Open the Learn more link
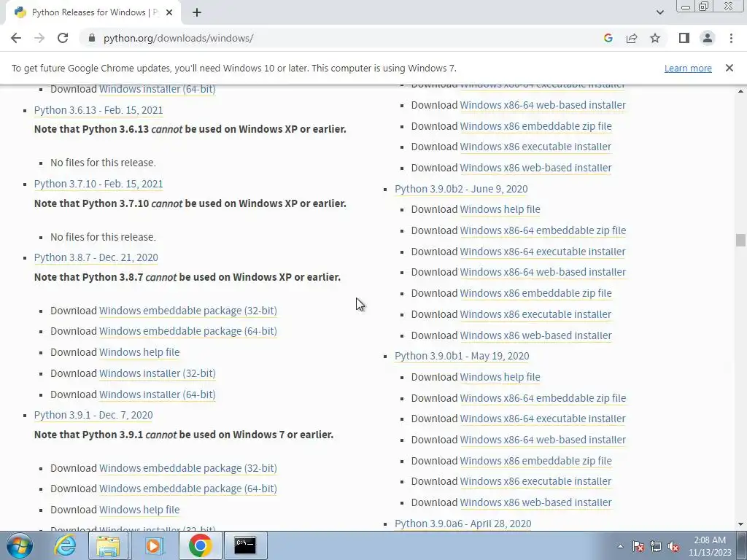 688,68
